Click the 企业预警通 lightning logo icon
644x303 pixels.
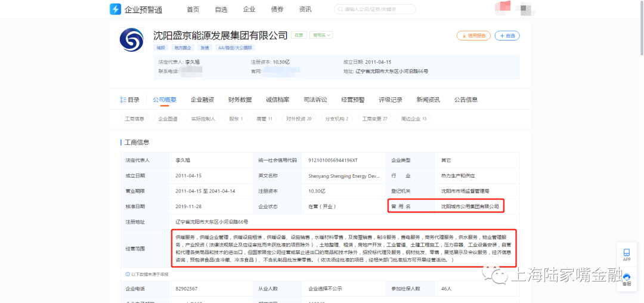(116, 9)
